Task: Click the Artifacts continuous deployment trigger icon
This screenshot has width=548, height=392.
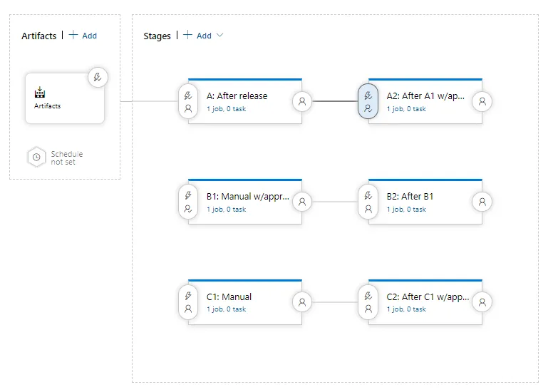Action: click(x=98, y=78)
